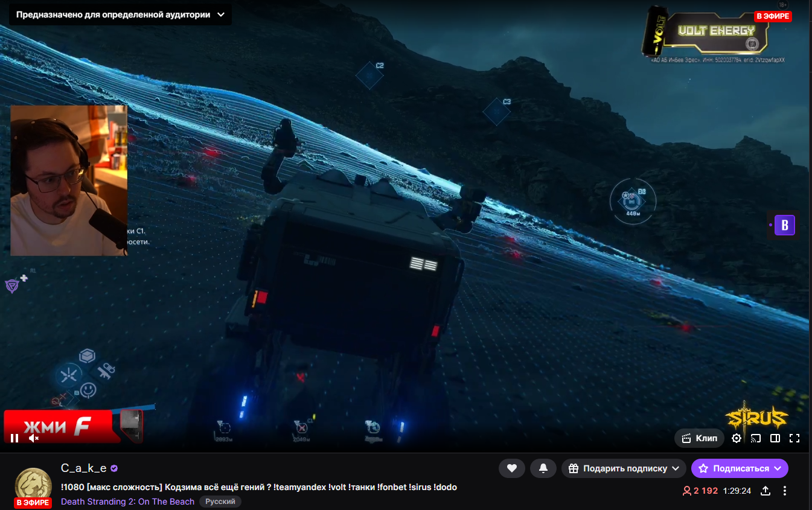This screenshot has height=510, width=812.
Task: Open the C_a_k_e channel name link
Action: coord(84,468)
